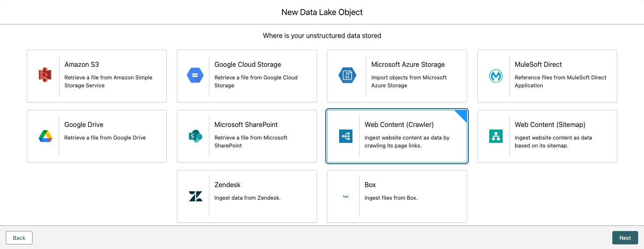Click the Amazon S3 red bucket icon
The width and height of the screenshot is (644, 249).
click(x=45, y=76)
